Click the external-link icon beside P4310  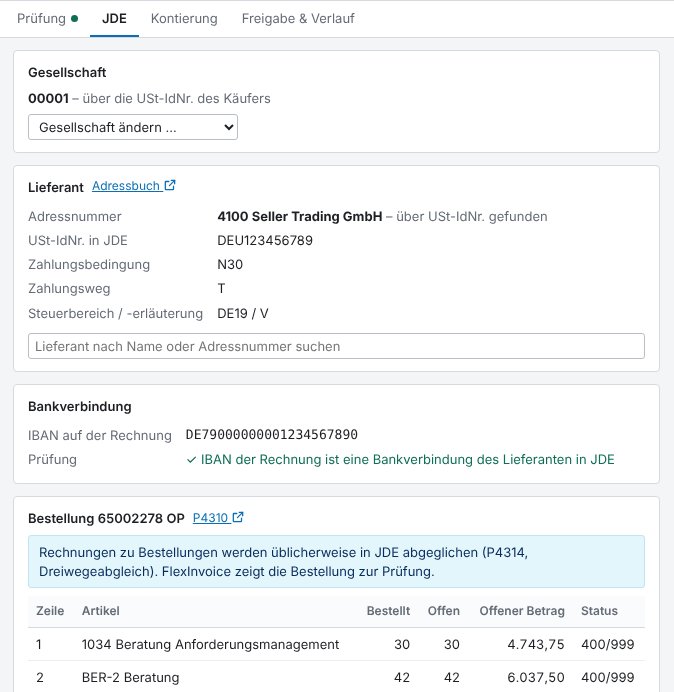pyautogui.click(x=238, y=517)
